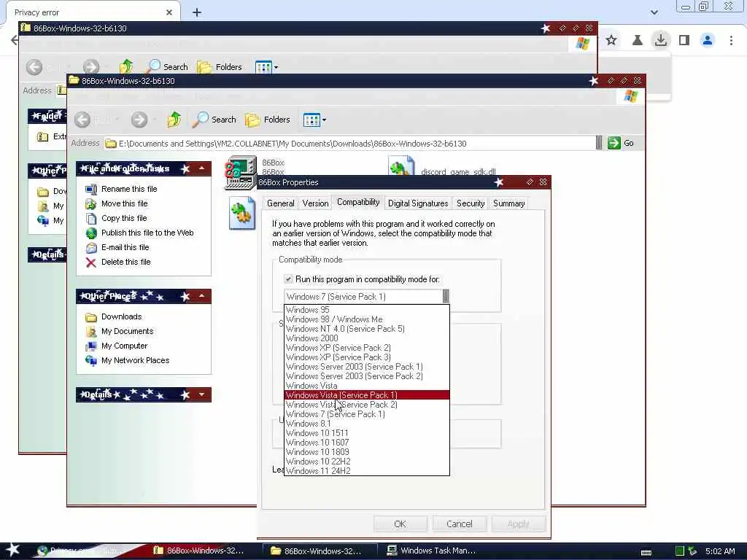Open Chrome profile avatar icon

708,40
